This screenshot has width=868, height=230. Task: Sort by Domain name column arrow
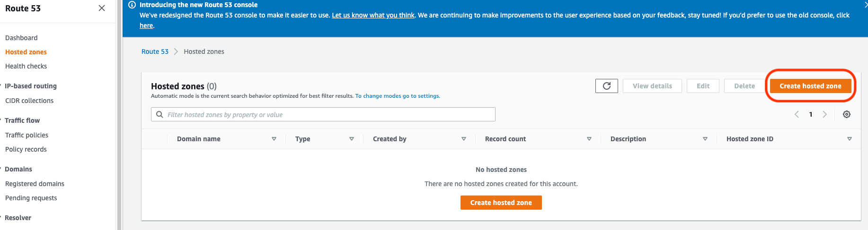click(274, 139)
